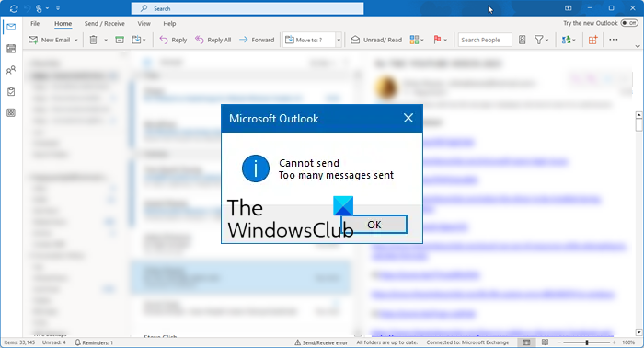Open More Apps icon in the sidebar
644x348 pixels.
coord(11,113)
